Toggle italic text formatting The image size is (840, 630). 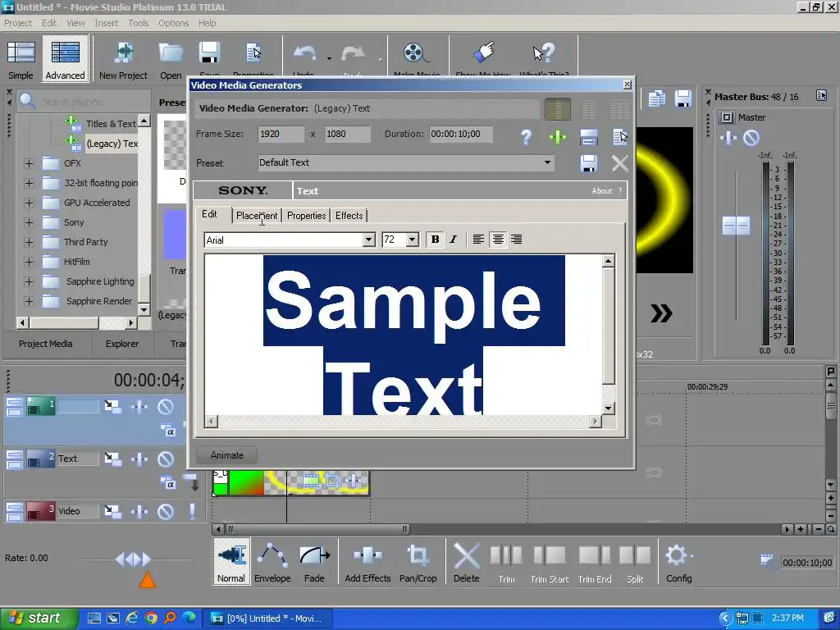453,240
